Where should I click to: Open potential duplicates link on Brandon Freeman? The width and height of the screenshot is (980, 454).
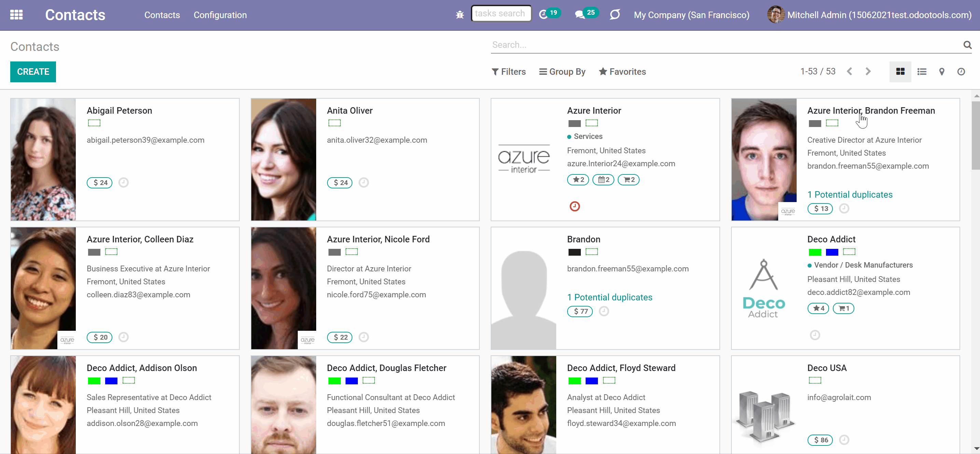point(850,194)
